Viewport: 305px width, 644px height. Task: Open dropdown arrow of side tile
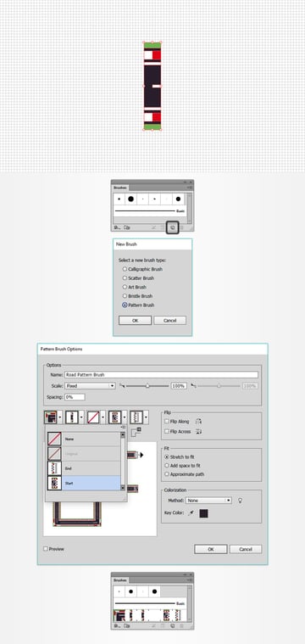point(81,417)
